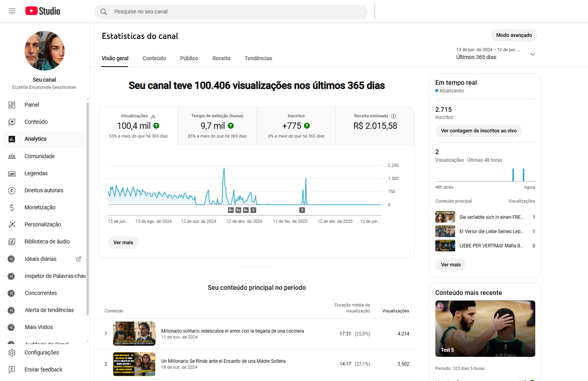Click the Visualizações column header in content table
Screen dimensions: 588x381
click(396, 311)
